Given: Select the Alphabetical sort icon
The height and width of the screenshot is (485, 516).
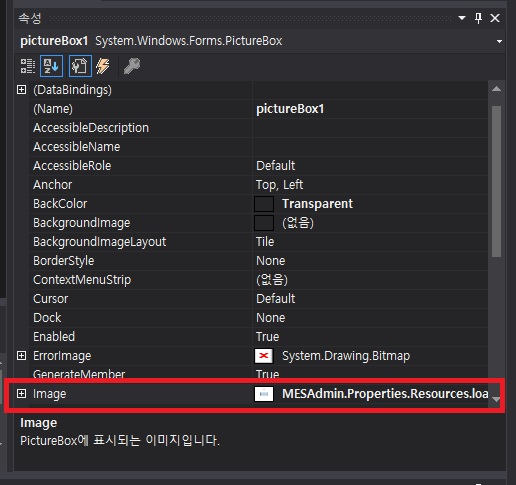Looking at the screenshot, I should coord(52,66).
